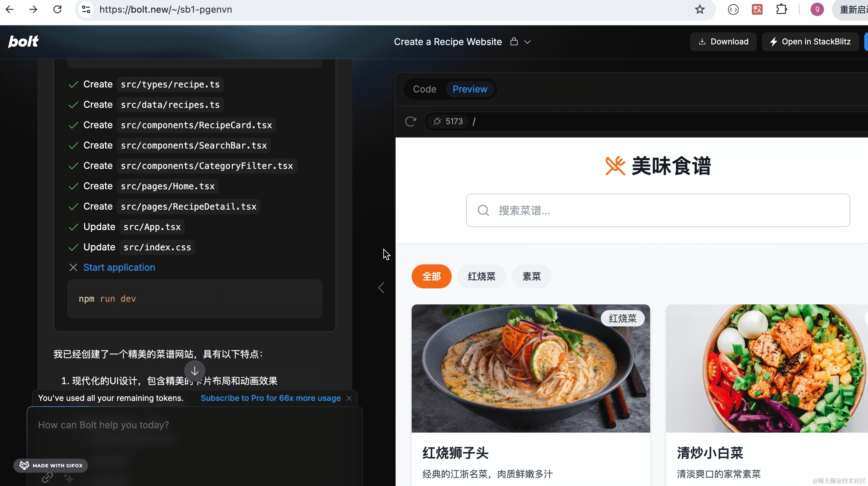868x486 pixels.
Task: Reload the preview iframe with refresh icon
Action: point(410,121)
